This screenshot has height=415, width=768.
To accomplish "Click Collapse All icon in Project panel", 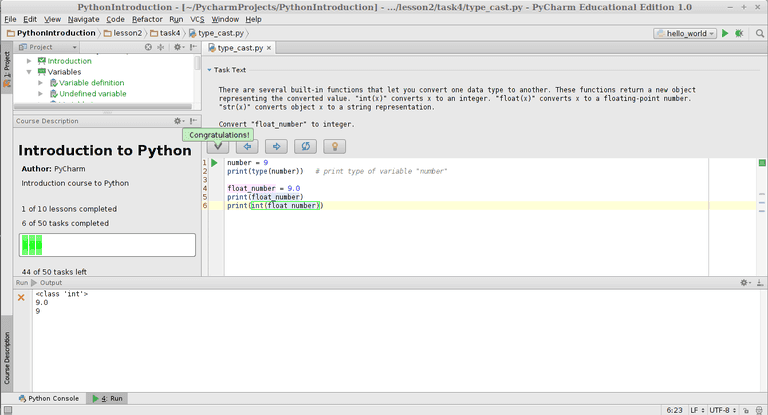I will (161, 47).
